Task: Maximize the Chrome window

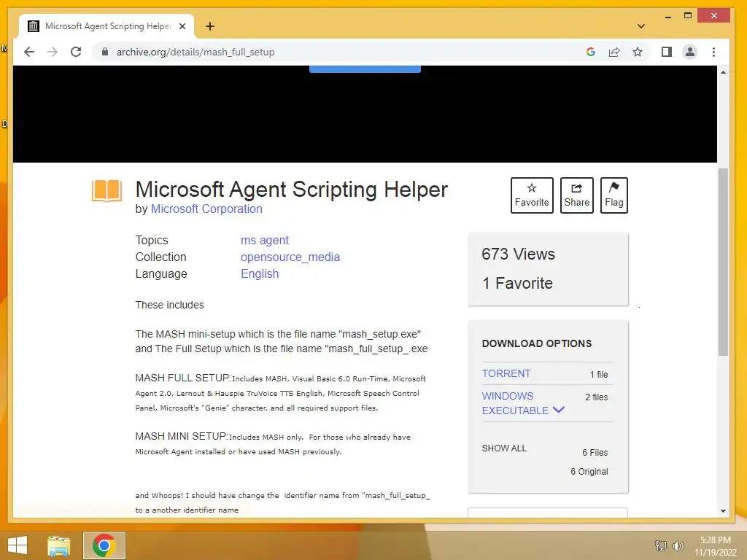Action: [687, 16]
